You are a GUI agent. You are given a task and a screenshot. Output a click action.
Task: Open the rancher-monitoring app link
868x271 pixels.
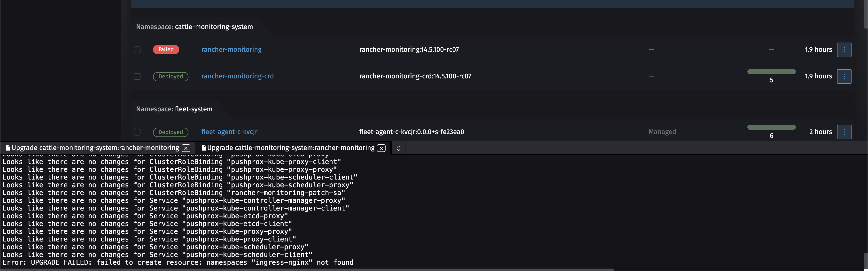(231, 50)
